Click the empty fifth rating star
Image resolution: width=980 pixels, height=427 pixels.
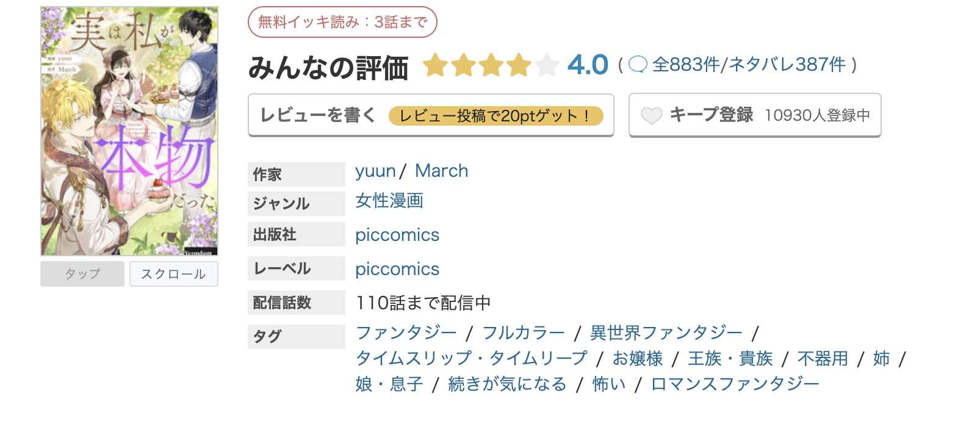coord(546,65)
